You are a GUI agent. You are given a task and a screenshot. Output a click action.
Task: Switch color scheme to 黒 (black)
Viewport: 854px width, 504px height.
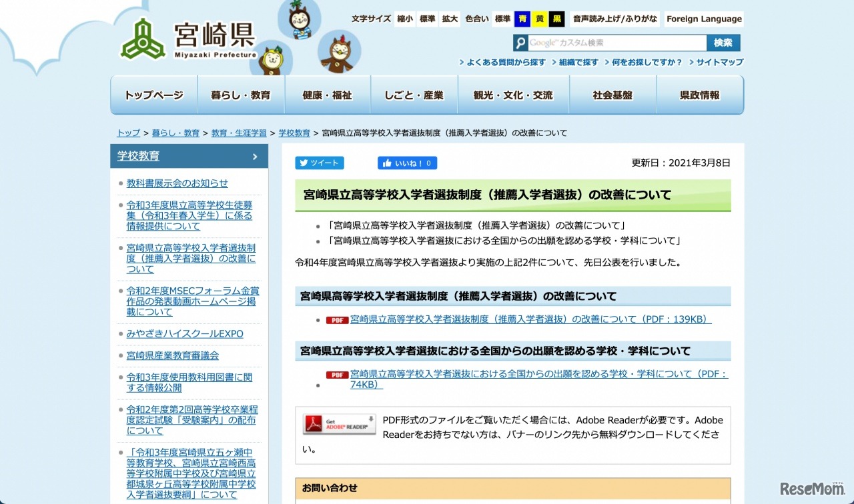click(x=555, y=19)
